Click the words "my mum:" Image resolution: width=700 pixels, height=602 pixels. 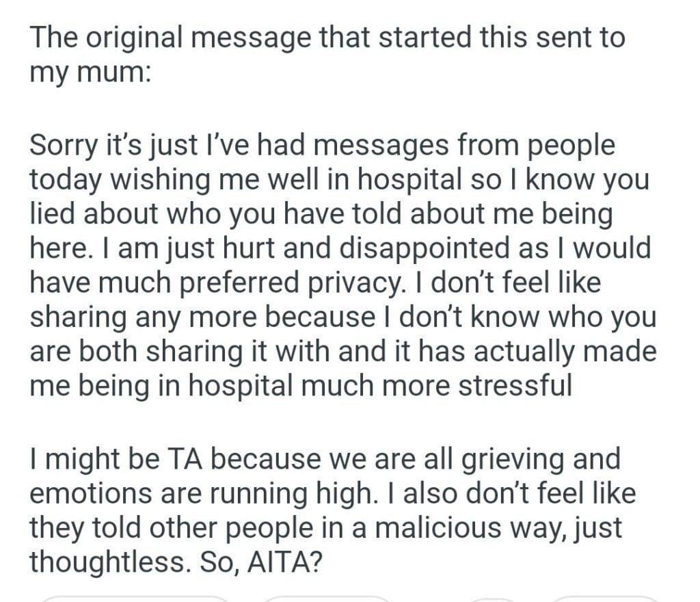click(90, 72)
